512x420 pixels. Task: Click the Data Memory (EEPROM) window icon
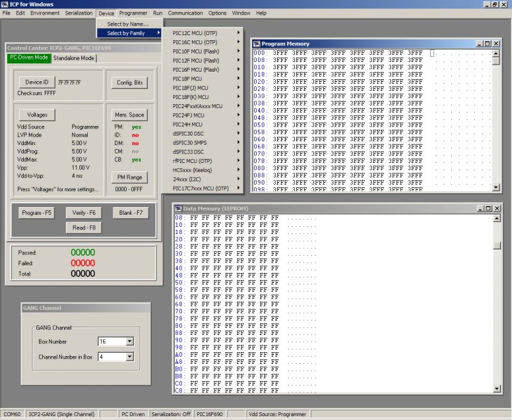pyautogui.click(x=178, y=208)
